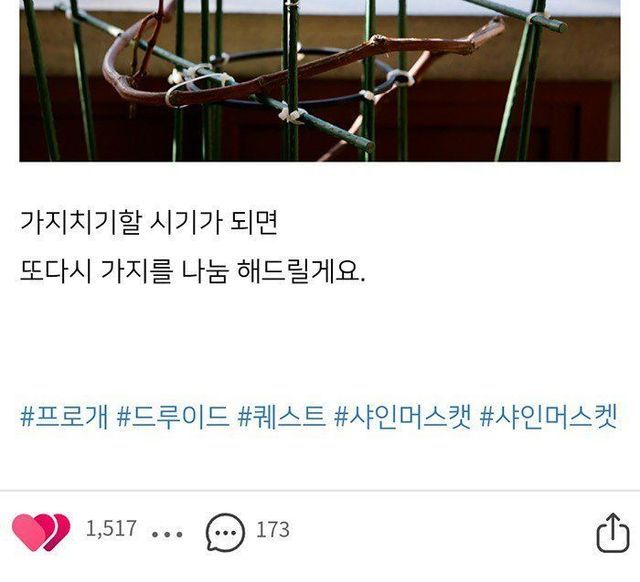Viewport: 640px width, 582px height.
Task: Open the #샤인머스켓 hashtag
Action: coord(549,417)
